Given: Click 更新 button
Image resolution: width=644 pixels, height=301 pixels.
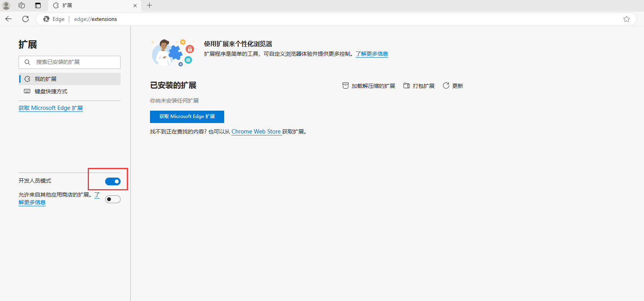Looking at the screenshot, I should pos(453,86).
